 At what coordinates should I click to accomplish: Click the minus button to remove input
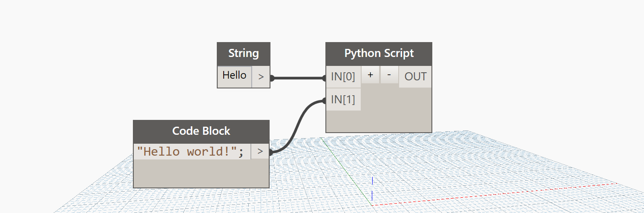point(389,75)
